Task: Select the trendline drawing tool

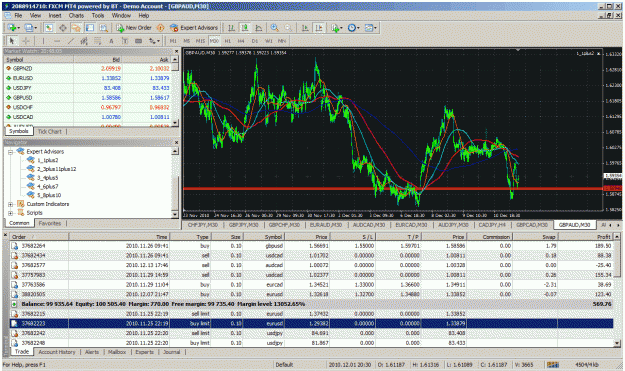Action: click(71, 41)
